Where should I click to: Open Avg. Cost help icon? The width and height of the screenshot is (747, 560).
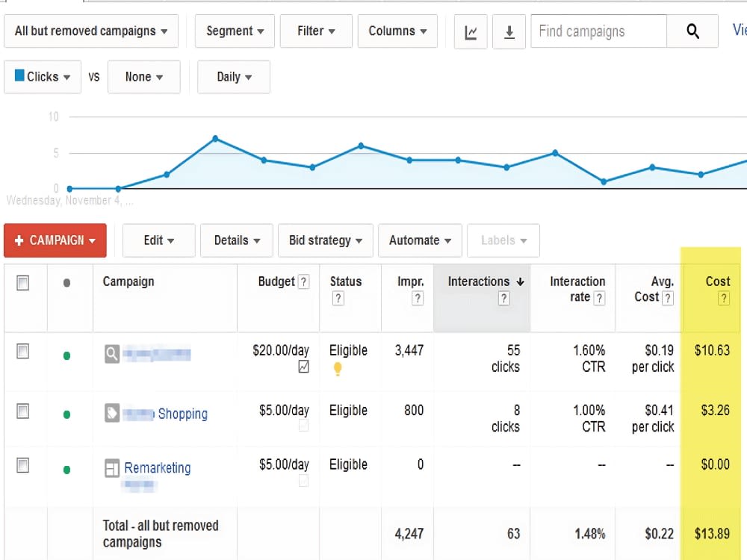(668, 298)
